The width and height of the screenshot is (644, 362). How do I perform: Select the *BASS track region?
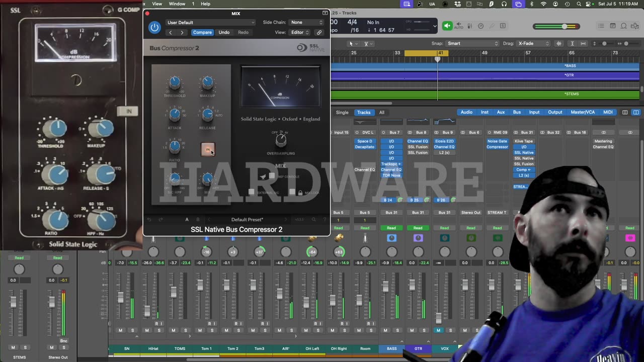(x=485, y=66)
